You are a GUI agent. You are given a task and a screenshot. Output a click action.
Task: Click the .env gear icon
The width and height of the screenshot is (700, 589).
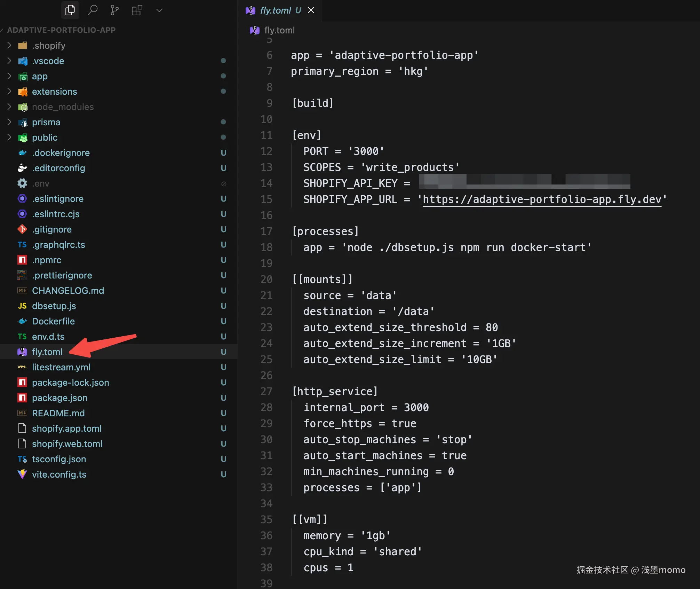click(x=22, y=183)
